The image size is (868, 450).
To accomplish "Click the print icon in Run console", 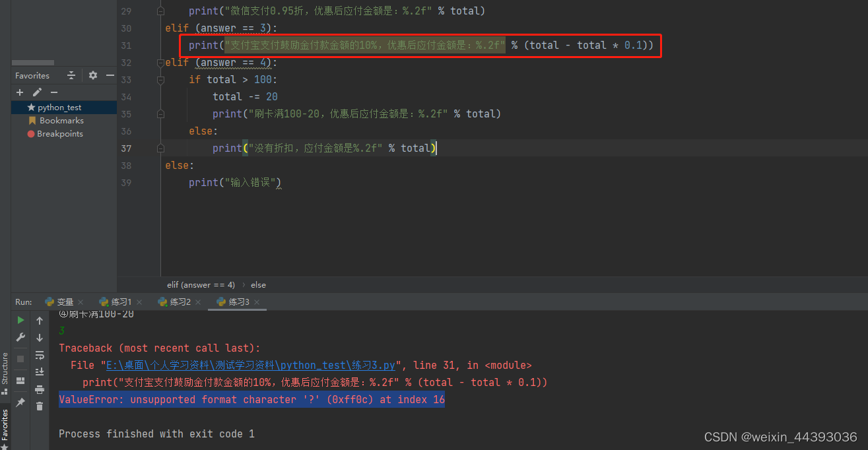I will point(40,389).
